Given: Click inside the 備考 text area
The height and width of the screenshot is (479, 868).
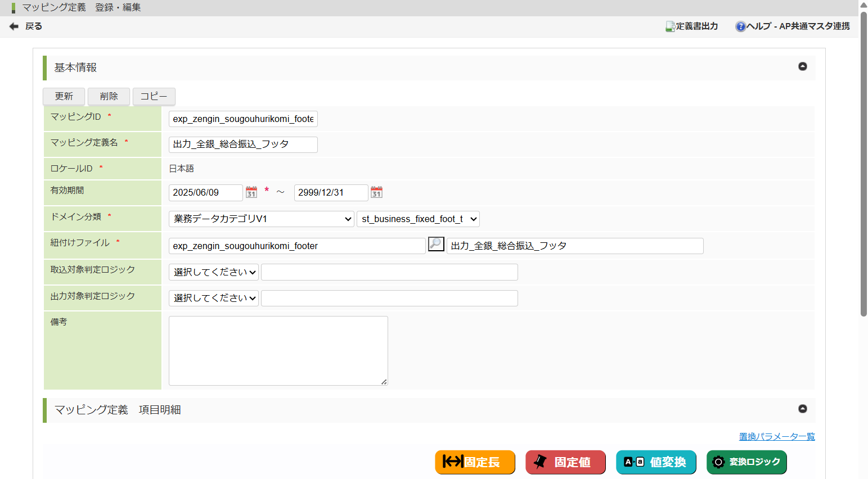Looking at the screenshot, I should tap(278, 350).
